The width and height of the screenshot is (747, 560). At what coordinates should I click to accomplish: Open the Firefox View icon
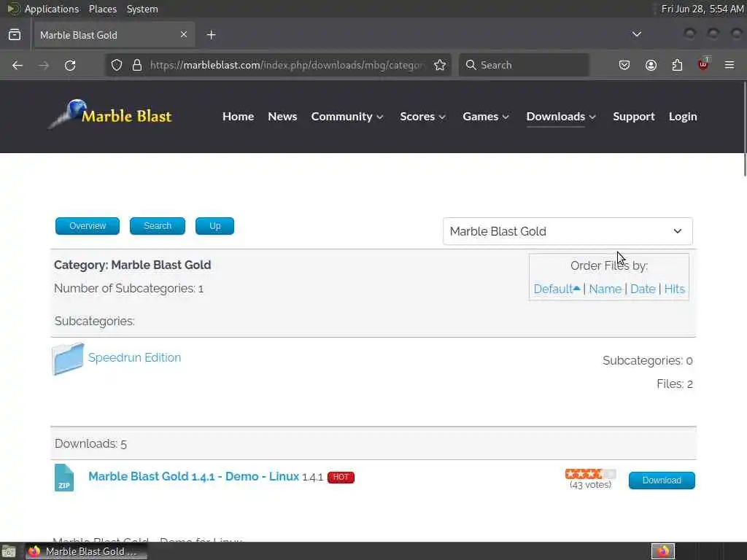[x=15, y=35]
